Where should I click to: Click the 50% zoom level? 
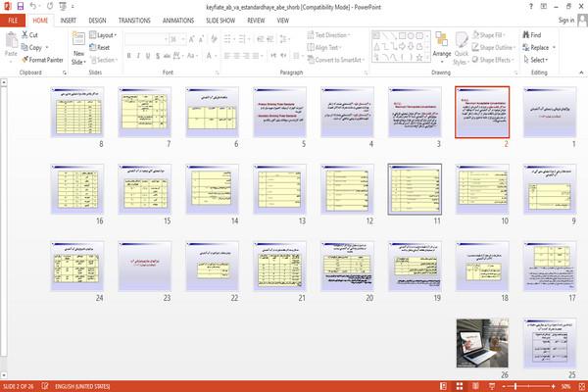(565, 386)
